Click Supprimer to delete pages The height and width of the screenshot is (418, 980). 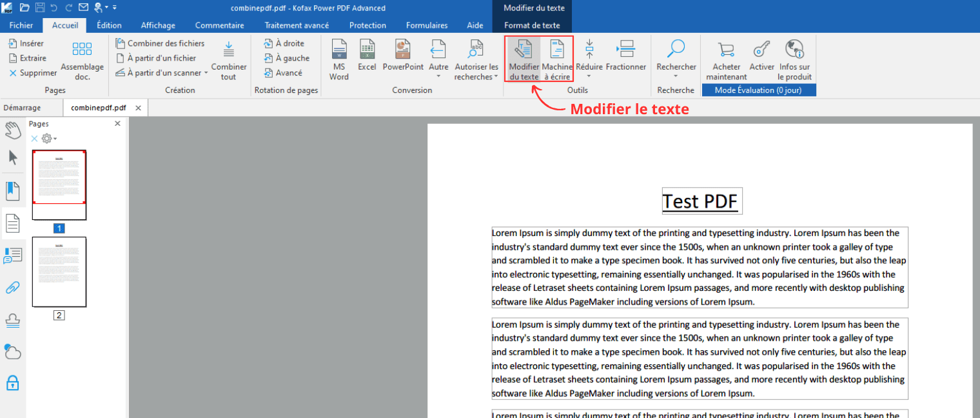click(x=33, y=73)
